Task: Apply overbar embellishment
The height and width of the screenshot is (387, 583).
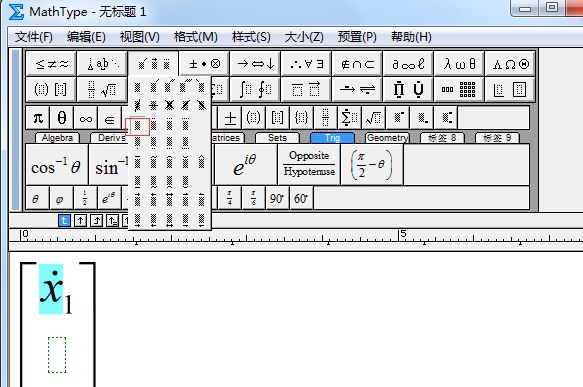Action: tap(138, 162)
